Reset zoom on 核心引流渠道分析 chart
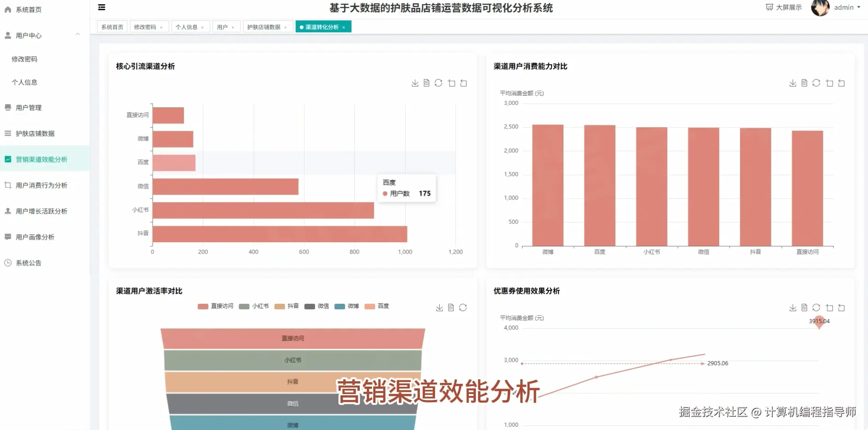This screenshot has width=868, height=430. click(464, 83)
